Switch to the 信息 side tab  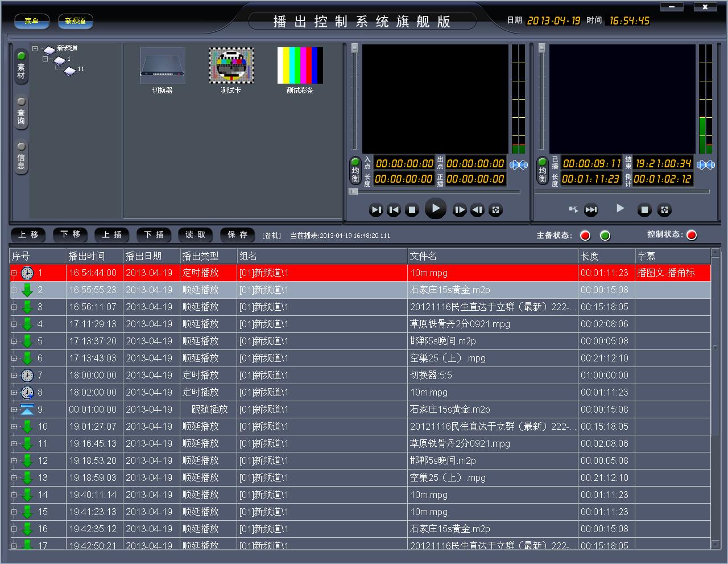(x=21, y=157)
